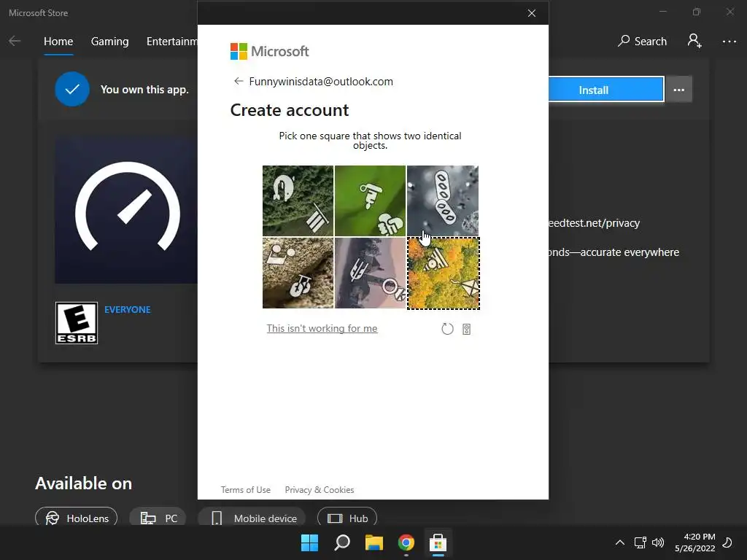Click the blue checkmark owned-app icon
This screenshot has height=560, width=747.
pos(72,89)
